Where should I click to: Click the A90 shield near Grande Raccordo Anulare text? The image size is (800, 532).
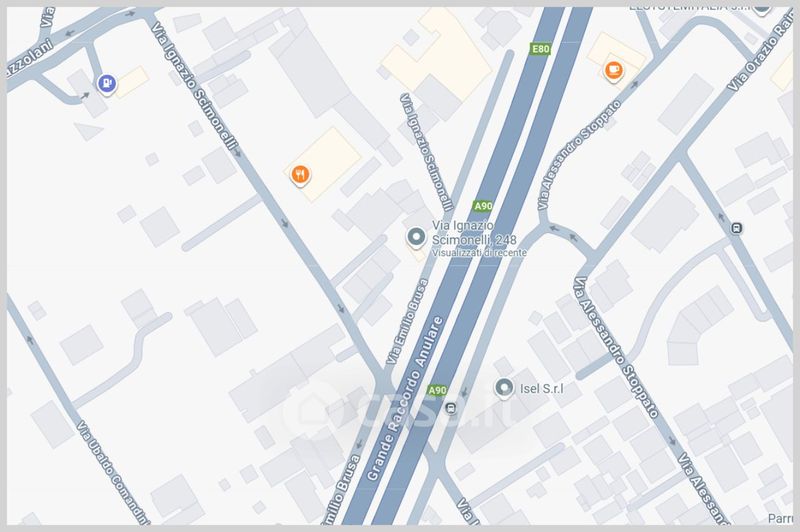(437, 391)
